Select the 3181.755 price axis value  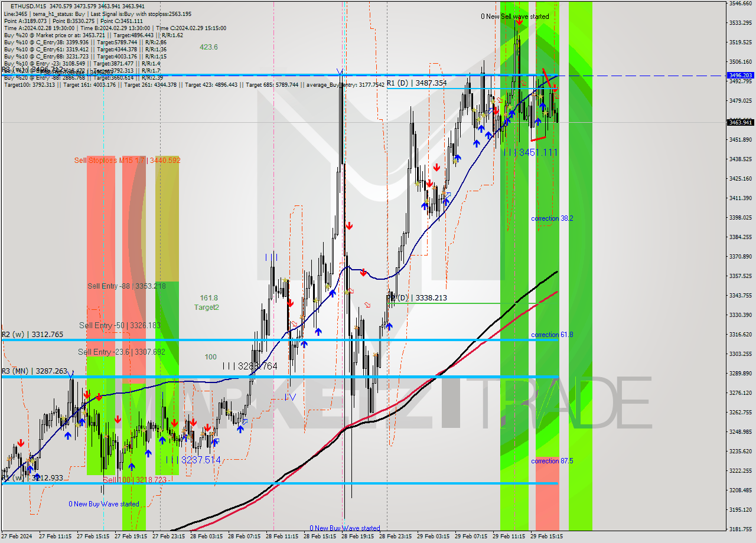pyautogui.click(x=740, y=529)
